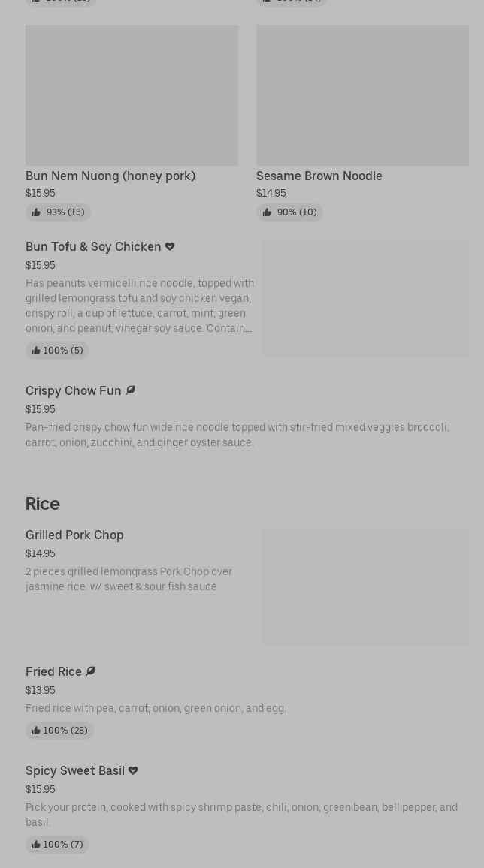Click the leaf icon next to Fried Rice
The width and height of the screenshot is (484, 868).
tap(90, 671)
